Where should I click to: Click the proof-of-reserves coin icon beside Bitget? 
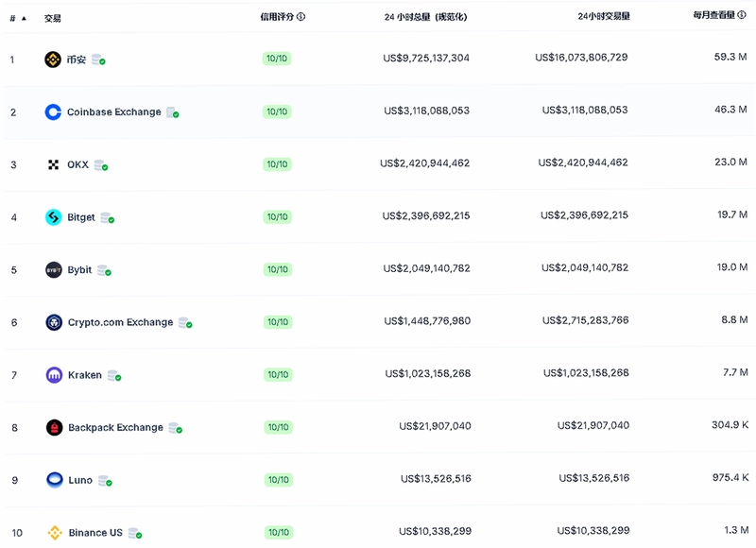click(107, 218)
